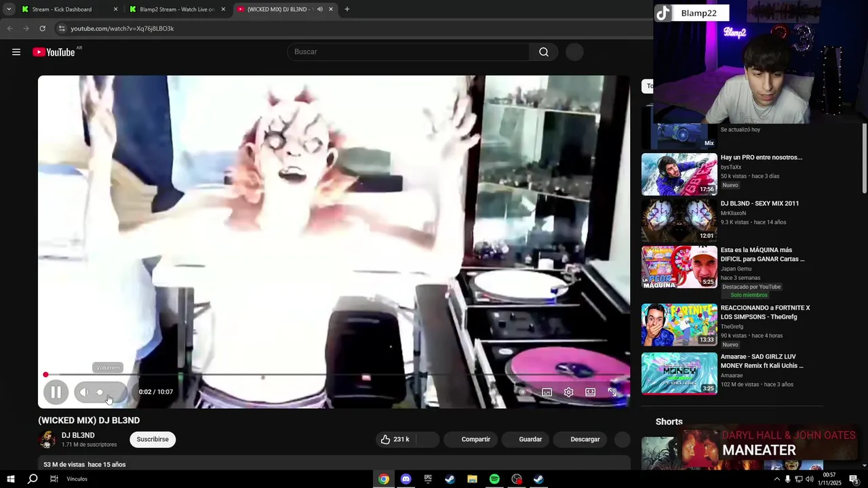Open player settings gear
This screenshot has width=868, height=488.
coord(568,392)
